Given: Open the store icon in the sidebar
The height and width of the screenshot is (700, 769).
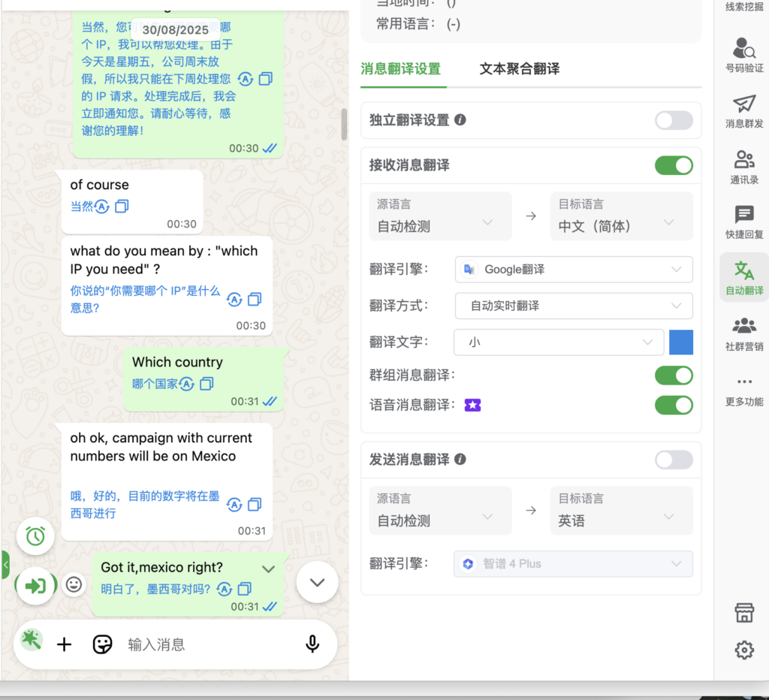Looking at the screenshot, I should (743, 613).
